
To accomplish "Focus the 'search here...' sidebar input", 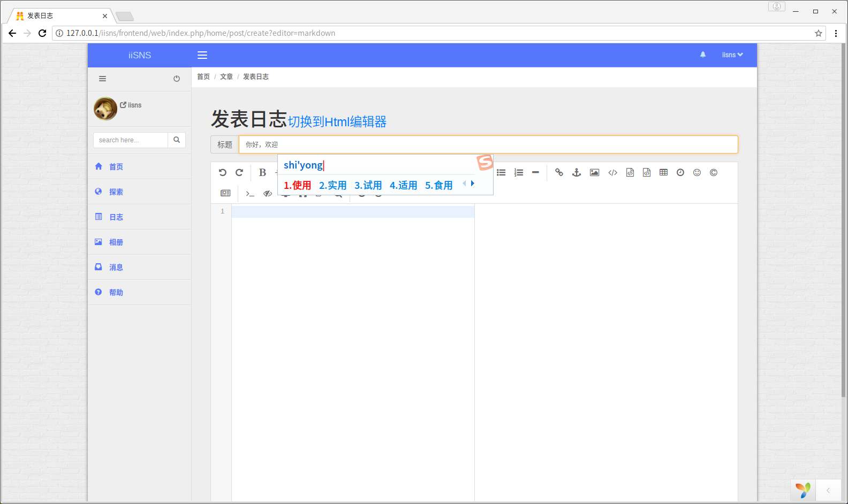I will 131,140.
